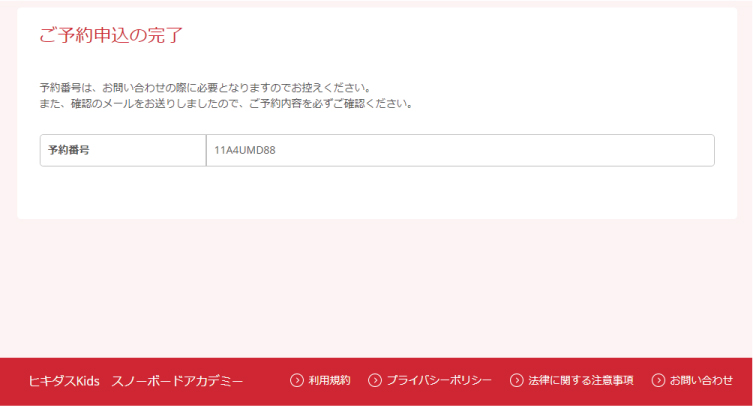Open the お問い合わせ footer link
753x417 pixels.
click(x=701, y=380)
